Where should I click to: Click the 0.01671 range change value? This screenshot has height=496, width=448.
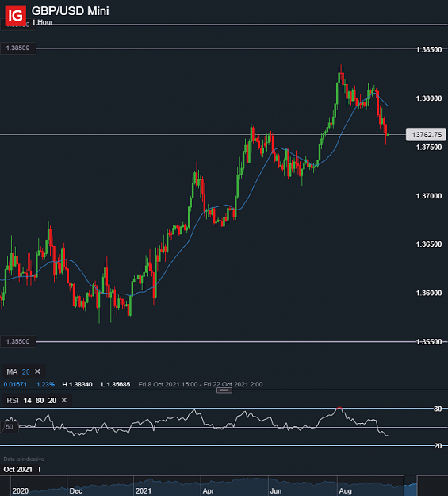pos(15,384)
